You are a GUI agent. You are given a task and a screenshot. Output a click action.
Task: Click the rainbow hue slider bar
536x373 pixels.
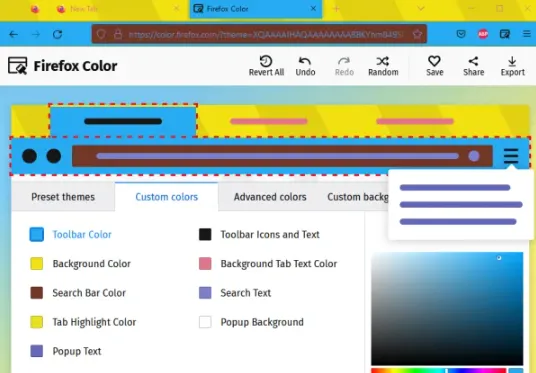pyautogui.click(x=438, y=371)
